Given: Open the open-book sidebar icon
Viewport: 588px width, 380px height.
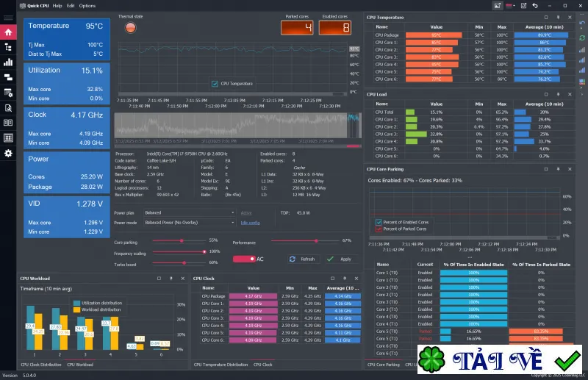Looking at the screenshot, I should pyautogui.click(x=8, y=123).
